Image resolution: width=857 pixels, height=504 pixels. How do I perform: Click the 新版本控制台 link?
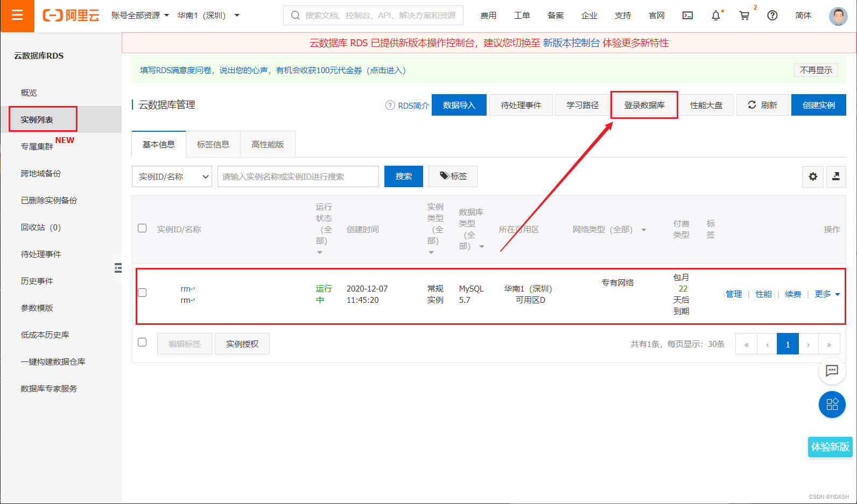[571, 43]
